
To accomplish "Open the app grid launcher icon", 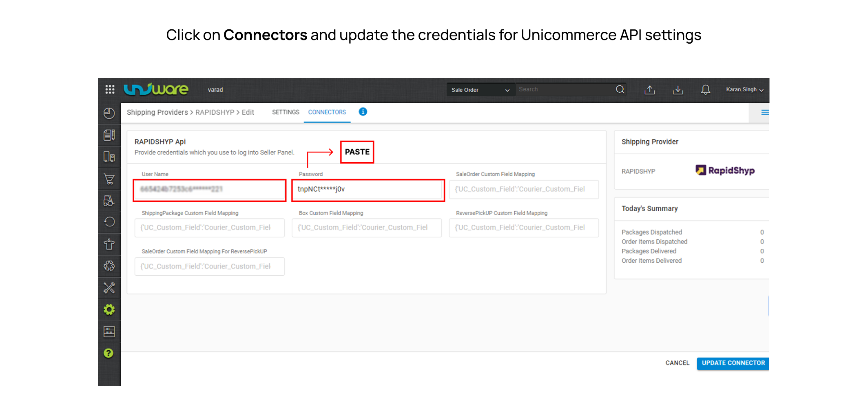I will pos(110,89).
